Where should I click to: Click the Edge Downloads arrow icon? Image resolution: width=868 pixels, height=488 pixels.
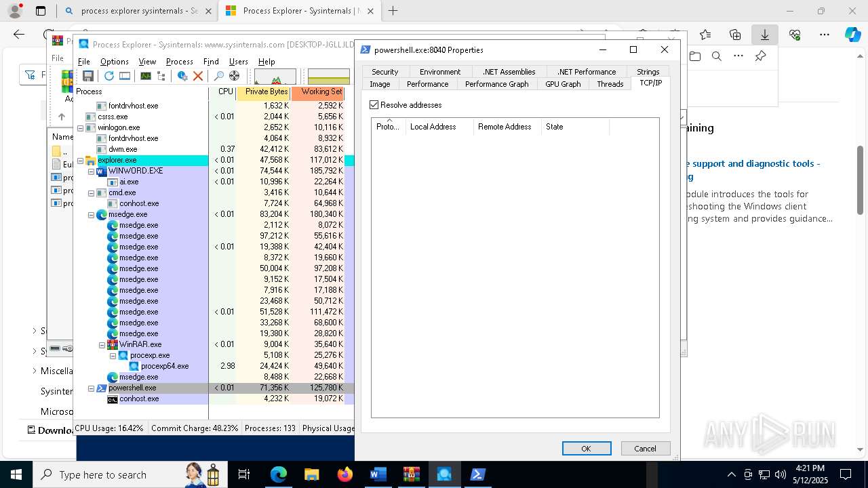(x=765, y=35)
